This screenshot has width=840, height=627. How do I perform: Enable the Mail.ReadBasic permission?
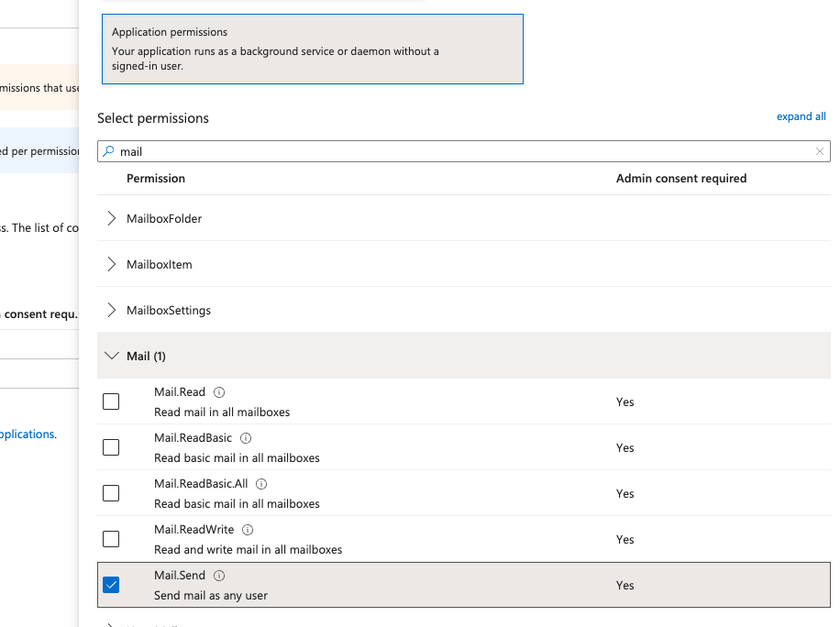point(111,446)
